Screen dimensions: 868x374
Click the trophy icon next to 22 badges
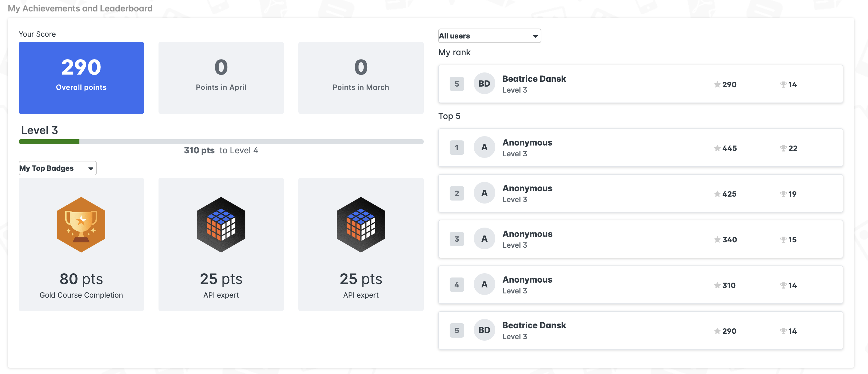tap(783, 148)
